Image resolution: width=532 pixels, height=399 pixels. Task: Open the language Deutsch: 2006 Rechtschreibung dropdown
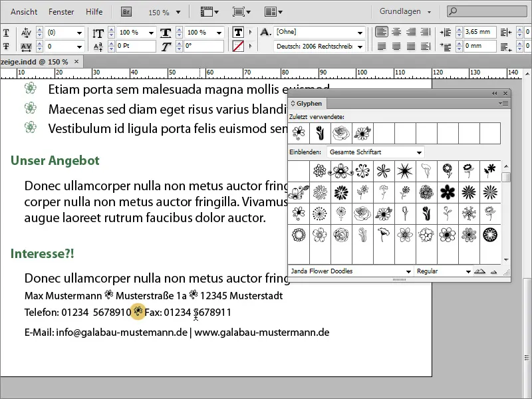360,47
